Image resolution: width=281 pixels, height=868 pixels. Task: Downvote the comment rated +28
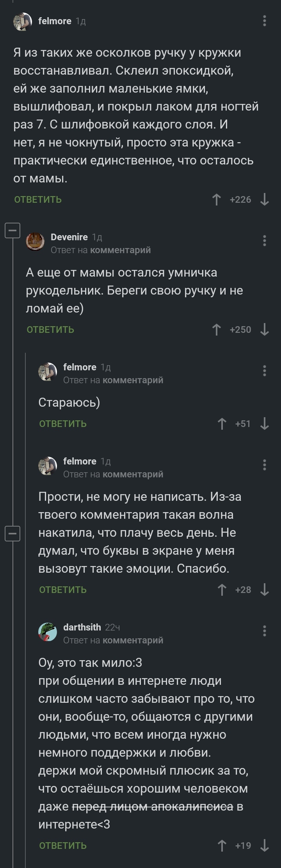pos(265,590)
